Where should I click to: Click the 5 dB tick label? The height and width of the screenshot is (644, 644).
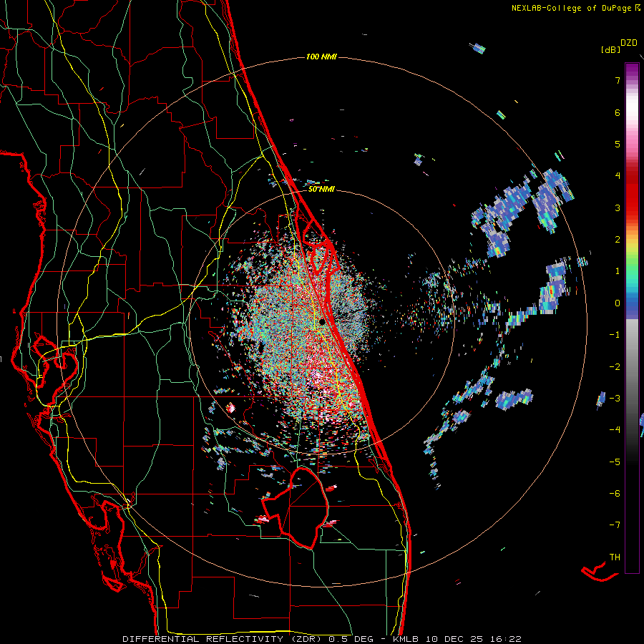point(618,144)
